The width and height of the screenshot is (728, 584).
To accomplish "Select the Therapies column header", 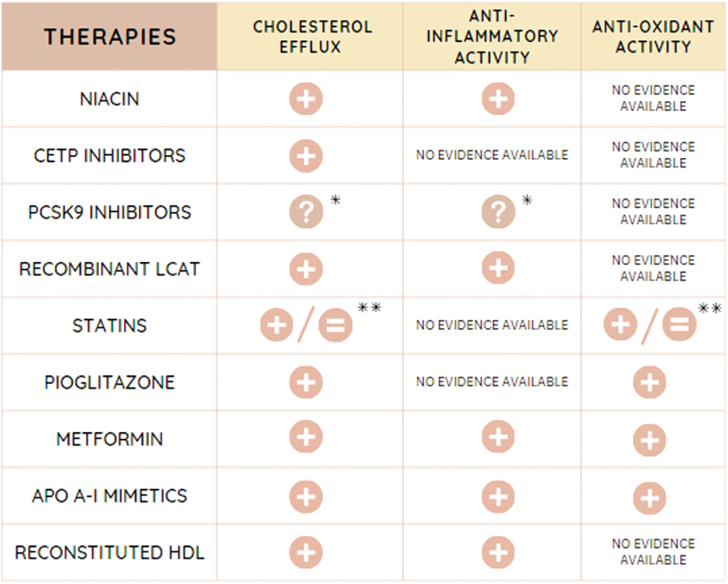I will [x=110, y=37].
